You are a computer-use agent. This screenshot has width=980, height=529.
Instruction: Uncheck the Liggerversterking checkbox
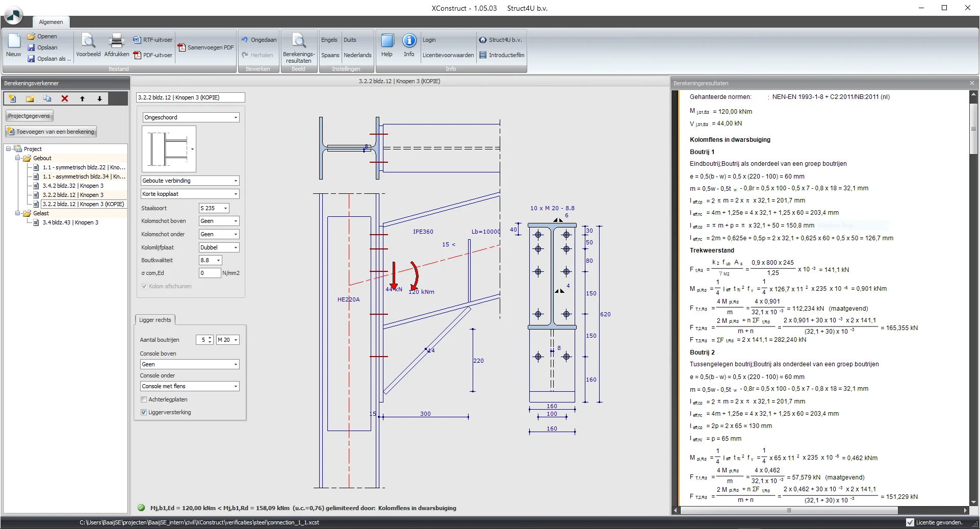click(144, 413)
